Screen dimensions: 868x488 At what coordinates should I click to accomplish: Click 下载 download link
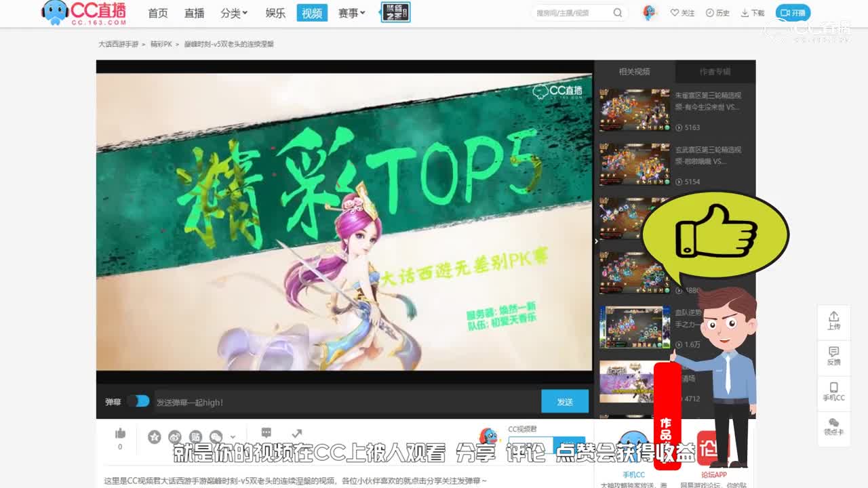click(753, 13)
